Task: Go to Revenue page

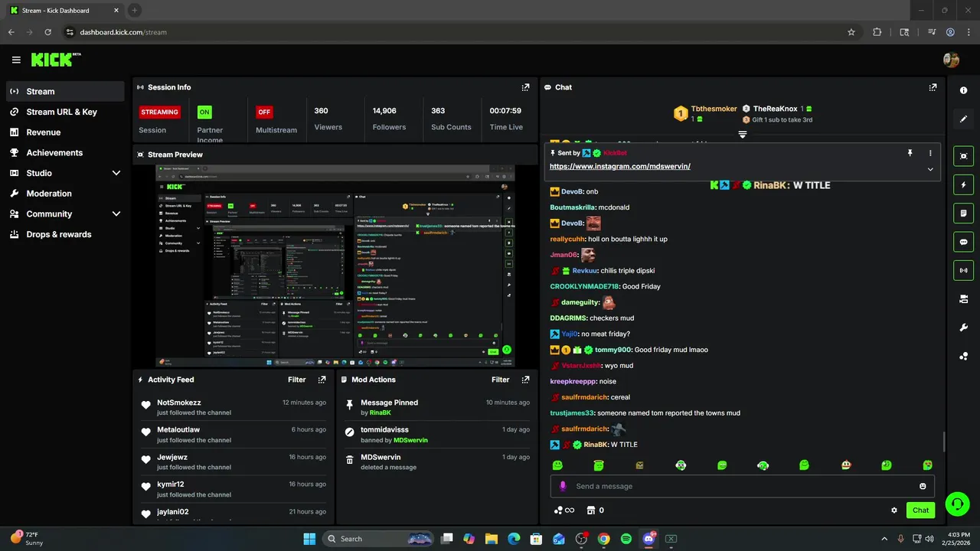Action: point(65,132)
